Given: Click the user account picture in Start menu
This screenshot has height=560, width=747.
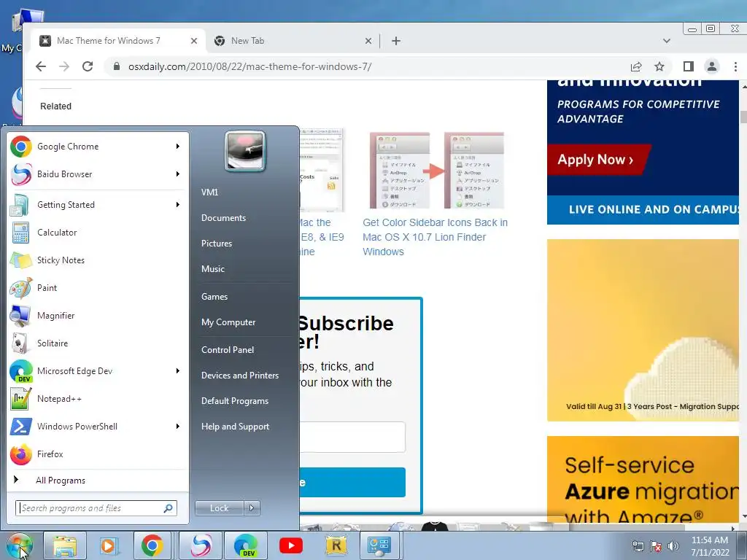Looking at the screenshot, I should [245, 151].
